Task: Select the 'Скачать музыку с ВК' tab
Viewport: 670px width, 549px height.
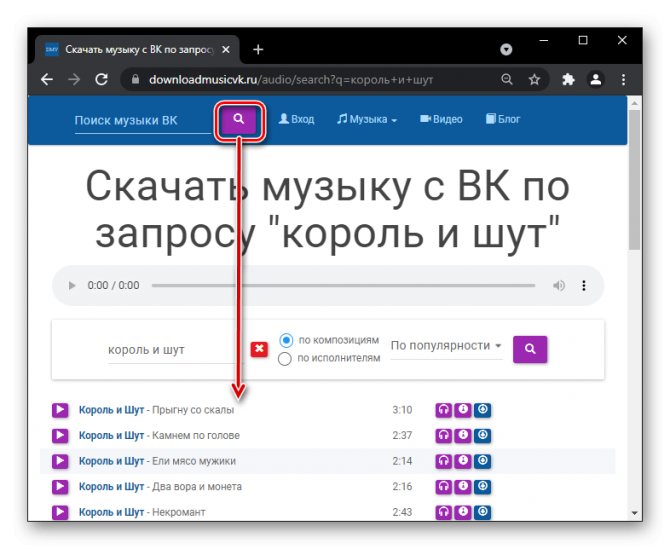Action: pos(137,50)
